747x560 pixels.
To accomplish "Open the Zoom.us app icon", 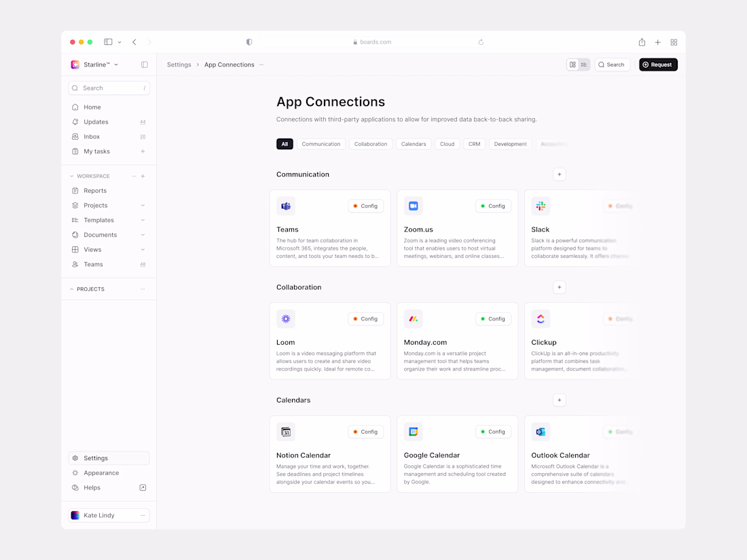I will tap(413, 206).
